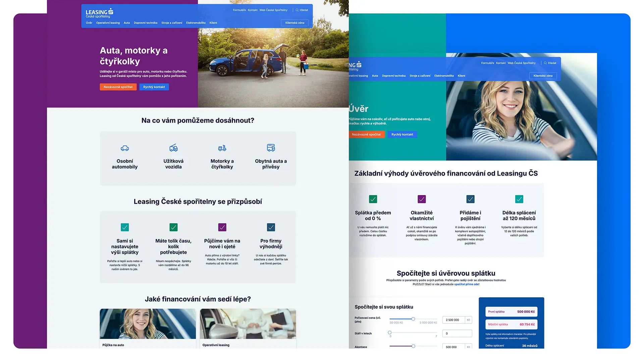
Task: Open the Stroje a zařízení menu
Action: point(171,22)
